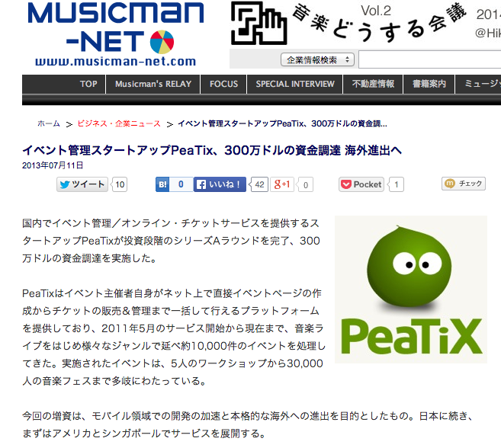The height and width of the screenshot is (448, 501).
Task: Click the Google +1 share button
Action: [x=282, y=184]
